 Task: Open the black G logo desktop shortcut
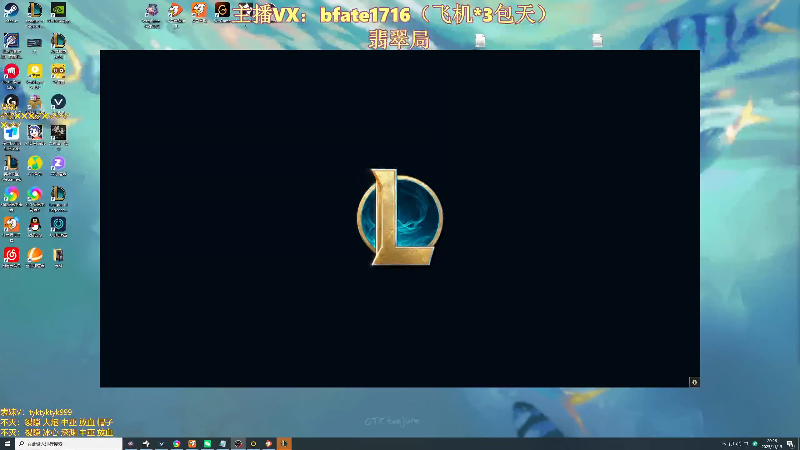(x=222, y=10)
